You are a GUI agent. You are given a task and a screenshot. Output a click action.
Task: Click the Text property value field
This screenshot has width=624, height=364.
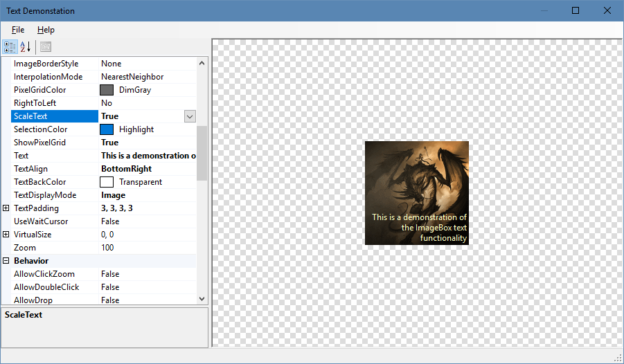click(x=147, y=156)
